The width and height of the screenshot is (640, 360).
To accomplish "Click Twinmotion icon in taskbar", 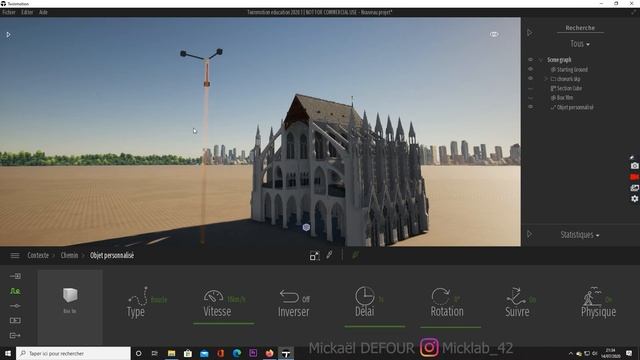I will click(x=286, y=353).
